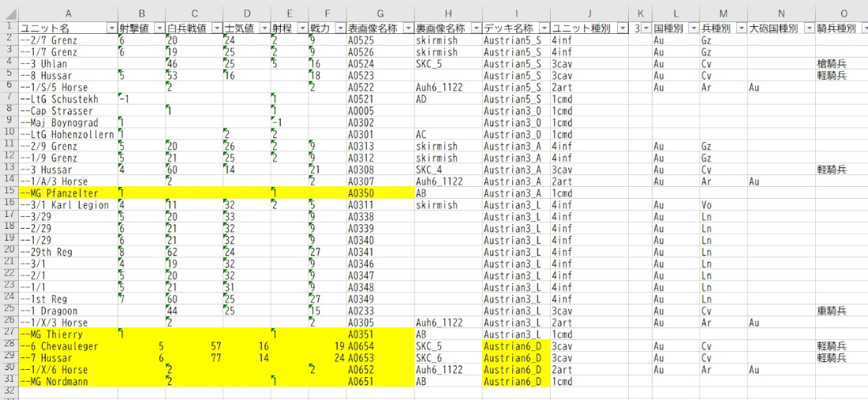Select the --29th Reg cell
Screen dimensions: 868x400
[67, 252]
